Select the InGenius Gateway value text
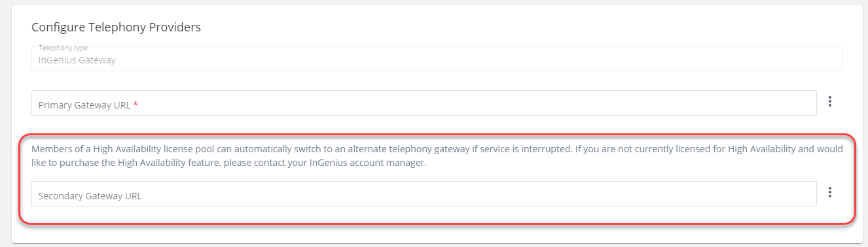The width and height of the screenshot is (868, 247). coord(77,60)
